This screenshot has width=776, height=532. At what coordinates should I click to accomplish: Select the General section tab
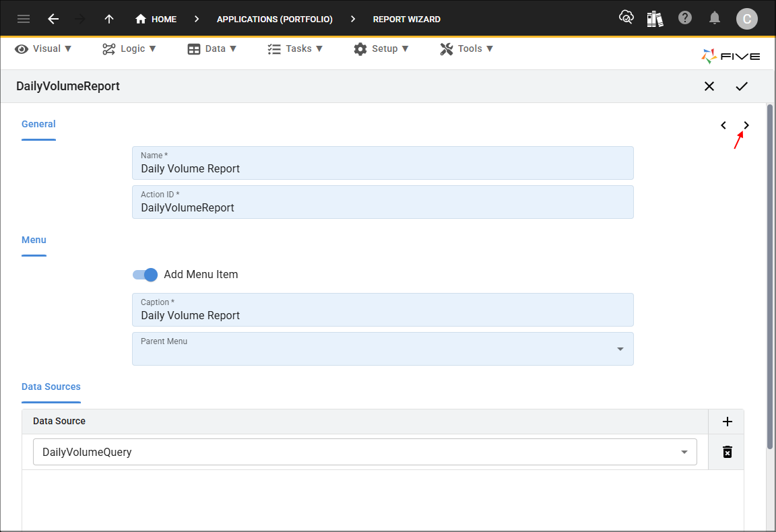(x=38, y=124)
